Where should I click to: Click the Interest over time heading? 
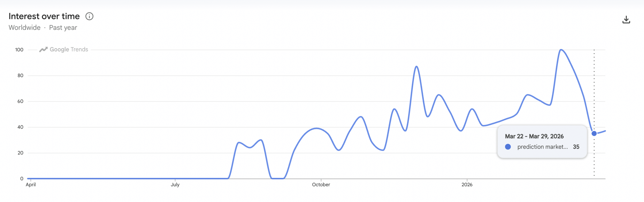click(x=44, y=16)
